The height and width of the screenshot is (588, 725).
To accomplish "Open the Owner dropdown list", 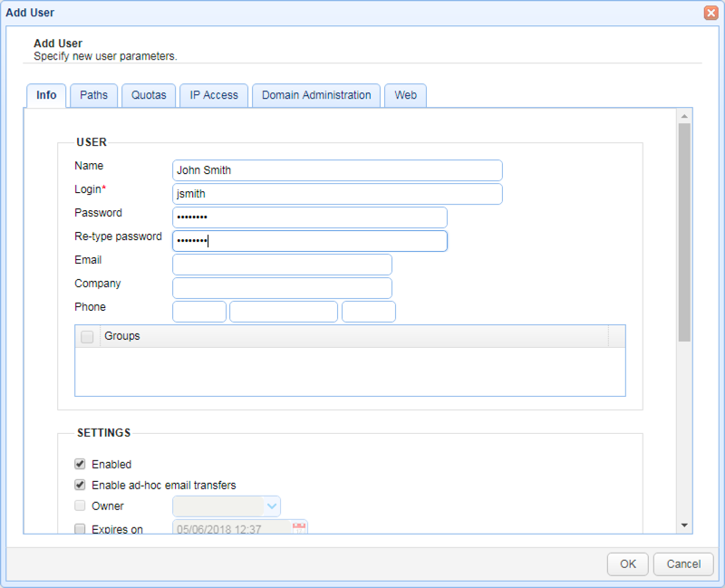I will (272, 506).
